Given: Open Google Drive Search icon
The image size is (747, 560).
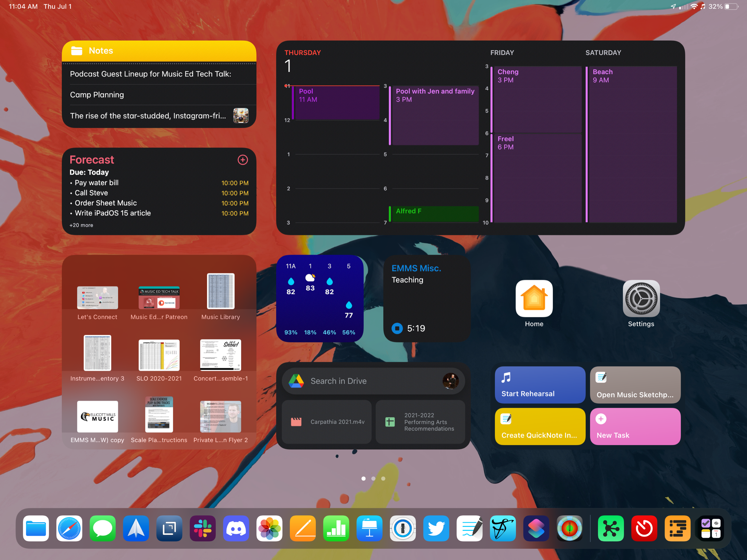Looking at the screenshot, I should click(x=295, y=381).
